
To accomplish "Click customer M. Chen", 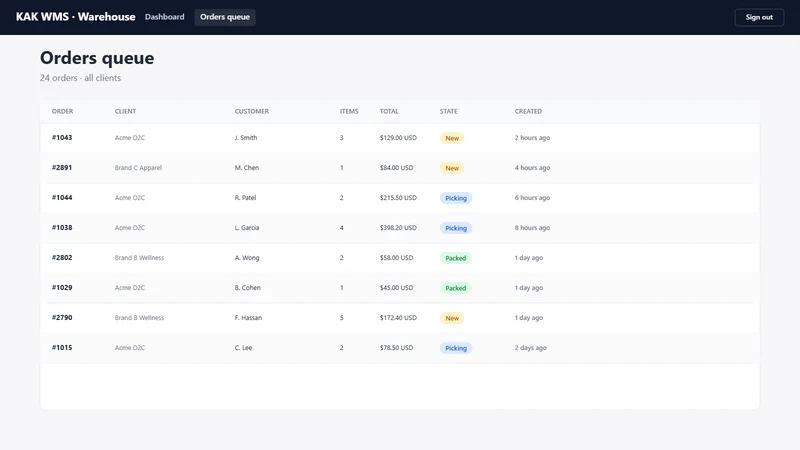I will 247,168.
